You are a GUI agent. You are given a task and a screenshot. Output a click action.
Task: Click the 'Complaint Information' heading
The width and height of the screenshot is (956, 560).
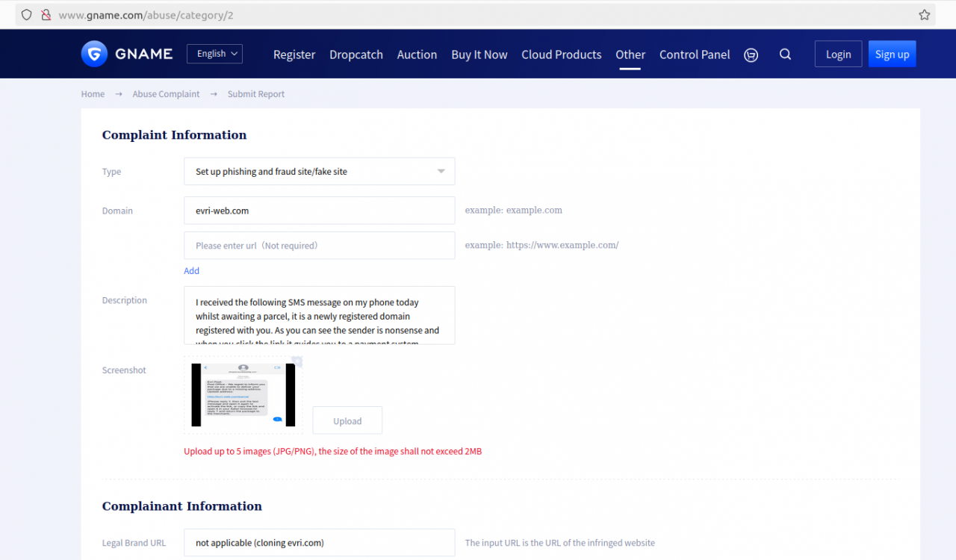tap(174, 135)
